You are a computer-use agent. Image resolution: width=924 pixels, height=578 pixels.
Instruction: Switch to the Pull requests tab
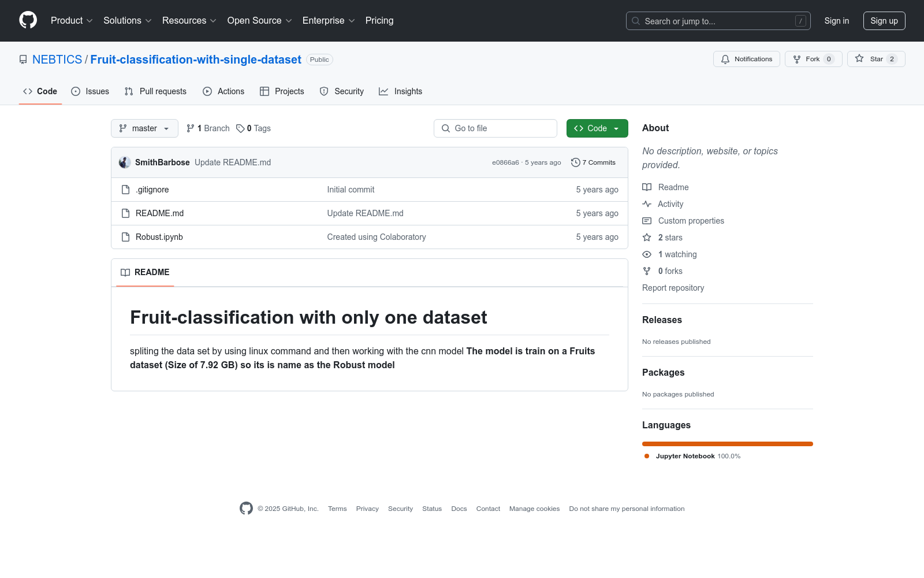[155, 91]
